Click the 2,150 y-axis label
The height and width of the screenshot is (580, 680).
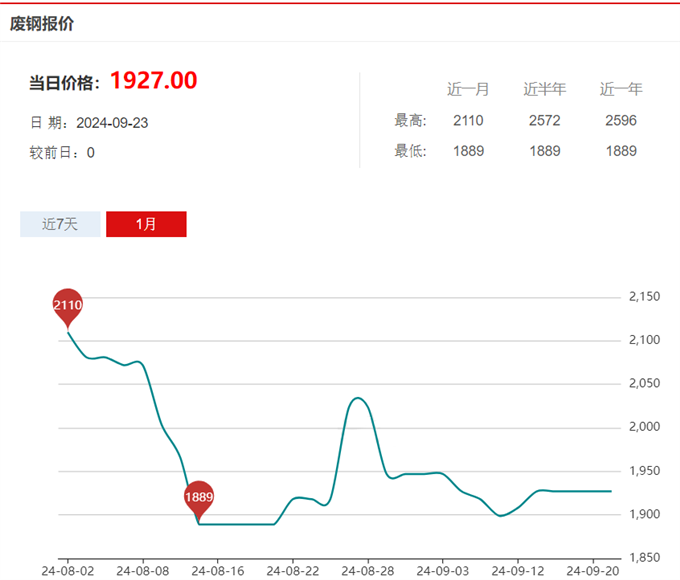(x=644, y=297)
